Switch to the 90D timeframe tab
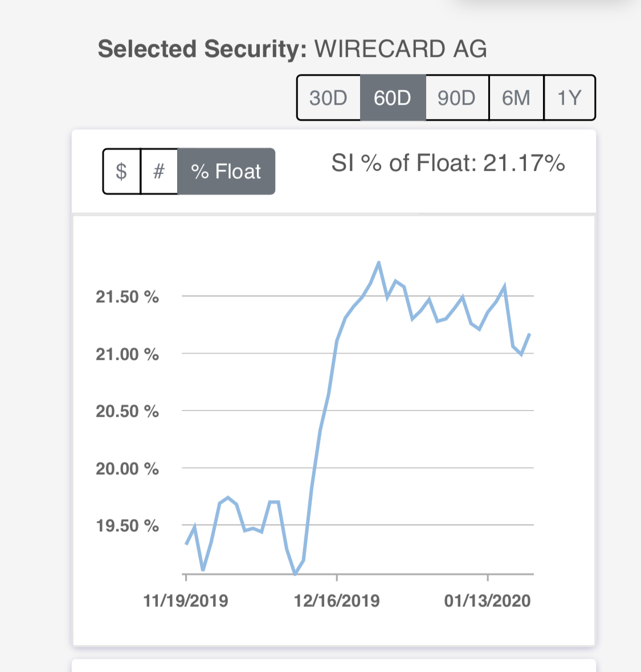This screenshot has width=641, height=672. 457,97
